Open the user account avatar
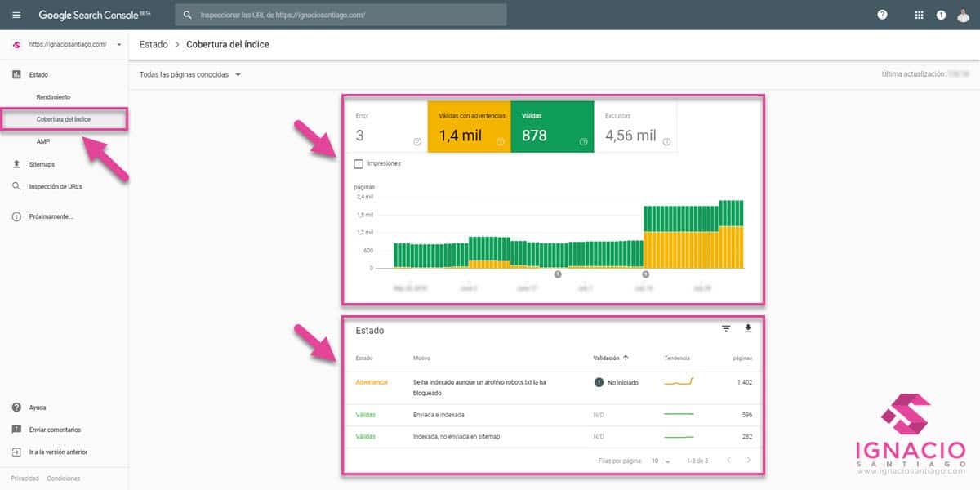This screenshot has height=490, width=980. click(964, 15)
